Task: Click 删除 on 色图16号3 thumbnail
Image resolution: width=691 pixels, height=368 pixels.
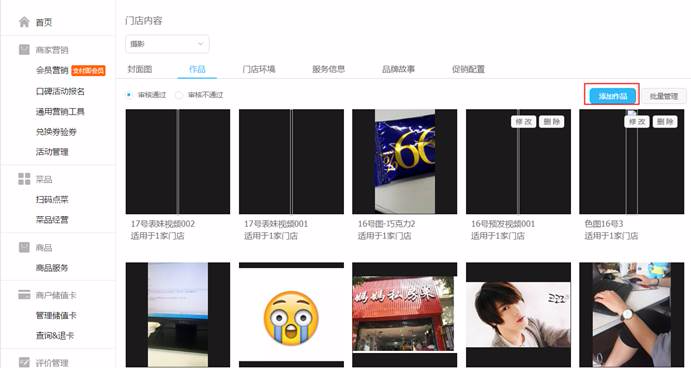Action: (x=665, y=122)
